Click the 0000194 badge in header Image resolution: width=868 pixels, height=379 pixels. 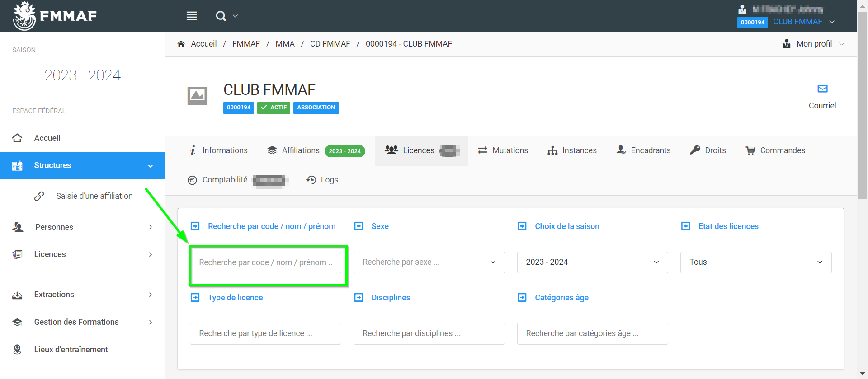click(x=752, y=23)
